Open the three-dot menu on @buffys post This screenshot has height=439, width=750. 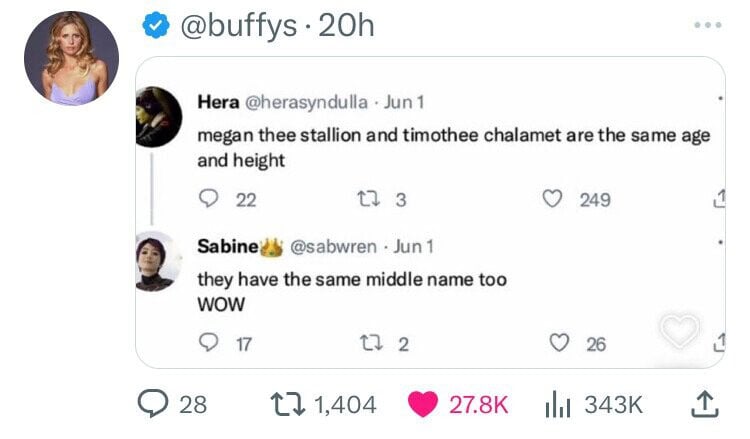coord(708,25)
